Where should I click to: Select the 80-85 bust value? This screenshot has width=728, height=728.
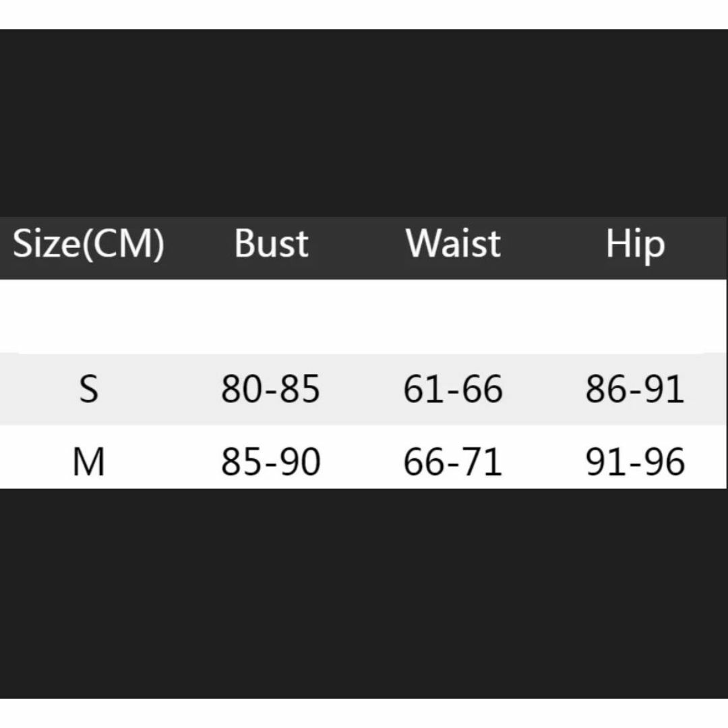point(271,389)
